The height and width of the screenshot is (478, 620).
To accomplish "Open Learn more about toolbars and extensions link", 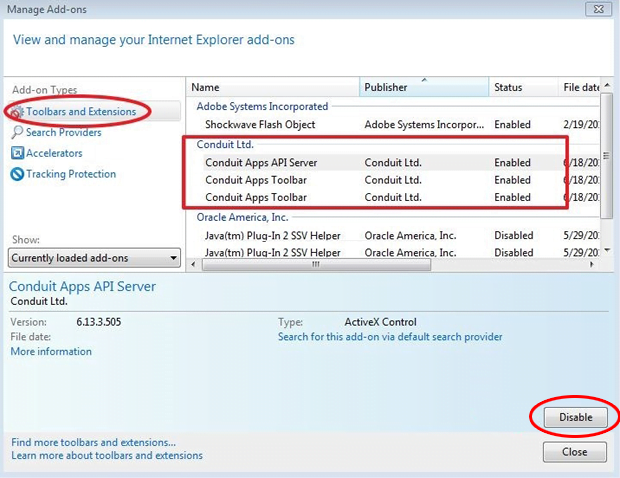I will [x=107, y=455].
